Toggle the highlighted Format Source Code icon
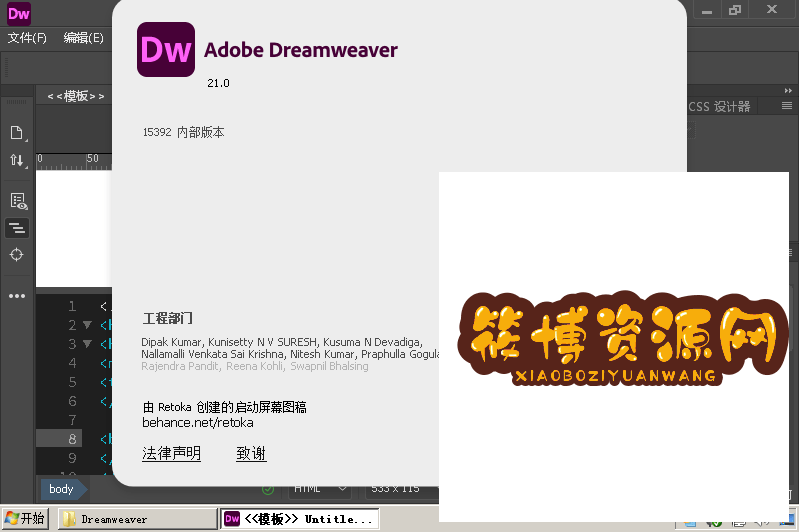This screenshot has width=799, height=532. click(x=17, y=228)
